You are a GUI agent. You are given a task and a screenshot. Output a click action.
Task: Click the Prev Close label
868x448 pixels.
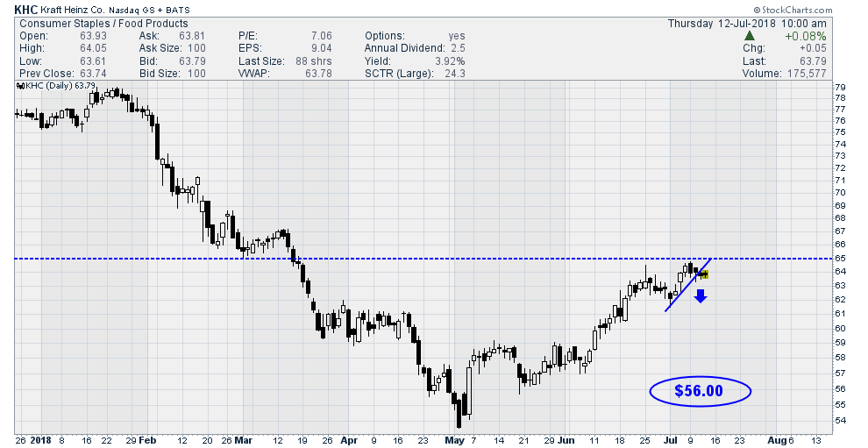(47, 73)
